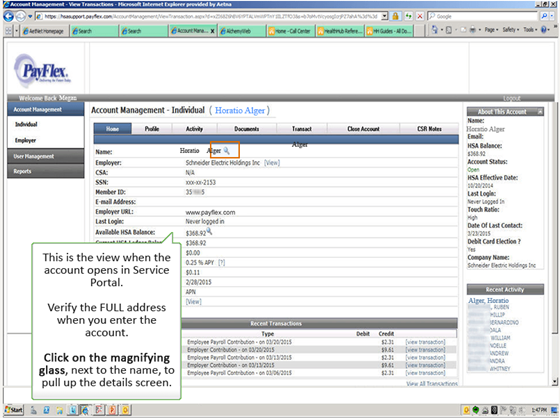The image size is (560, 418).
Task: View transaction for Employee Payroll Contribution 03/20/2015
Action: coord(425,342)
